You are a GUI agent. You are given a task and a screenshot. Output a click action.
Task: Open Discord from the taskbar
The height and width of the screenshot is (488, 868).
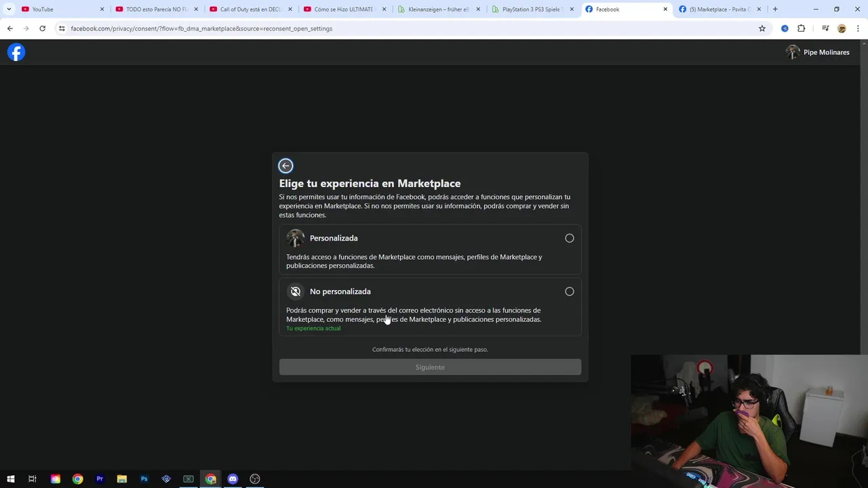(233, 479)
